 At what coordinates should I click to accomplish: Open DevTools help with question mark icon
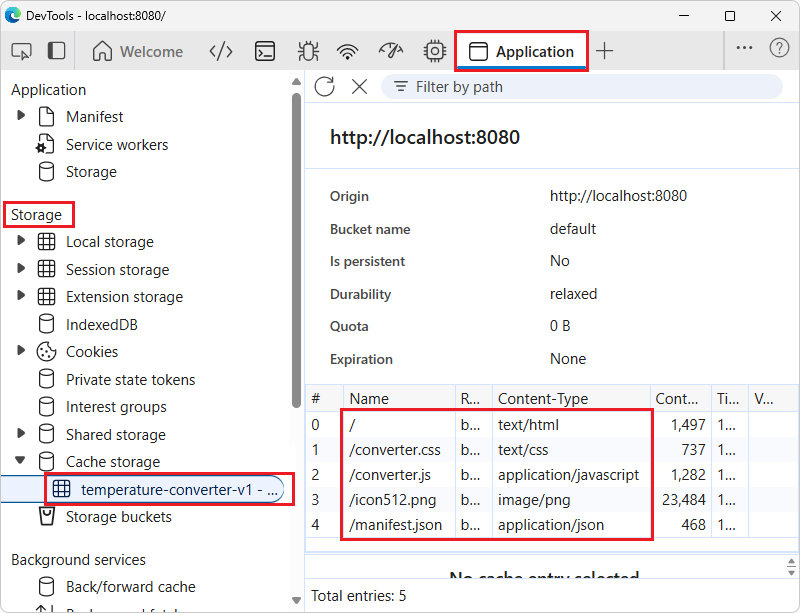pos(778,50)
